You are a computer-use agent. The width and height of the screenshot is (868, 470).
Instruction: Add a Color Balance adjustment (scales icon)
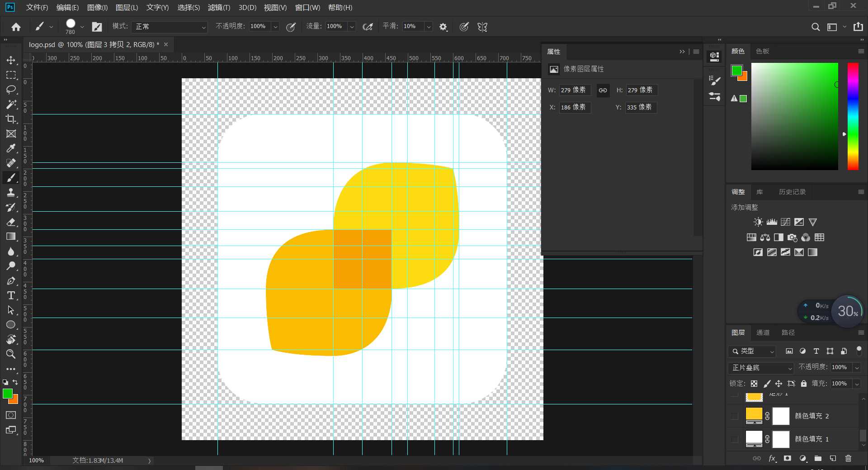(765, 237)
